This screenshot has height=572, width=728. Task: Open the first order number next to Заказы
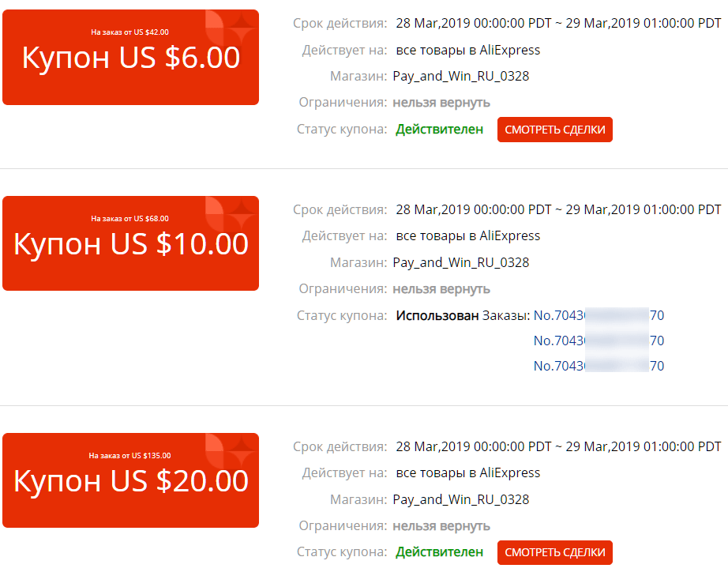coord(599,315)
